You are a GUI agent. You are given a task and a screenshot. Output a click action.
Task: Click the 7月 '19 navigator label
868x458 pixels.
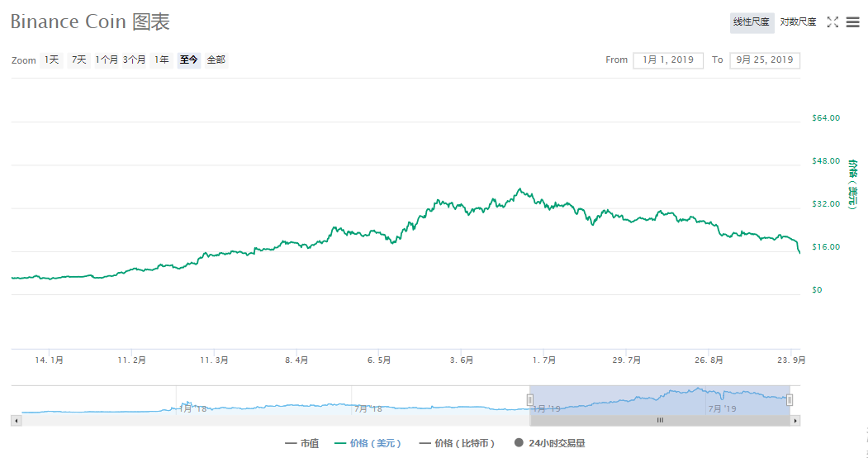pyautogui.click(x=723, y=409)
